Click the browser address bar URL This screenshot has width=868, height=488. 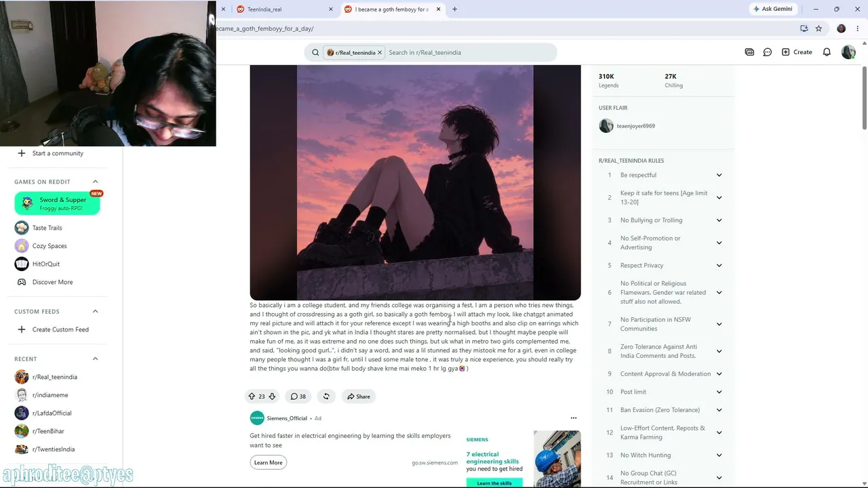[x=265, y=28]
